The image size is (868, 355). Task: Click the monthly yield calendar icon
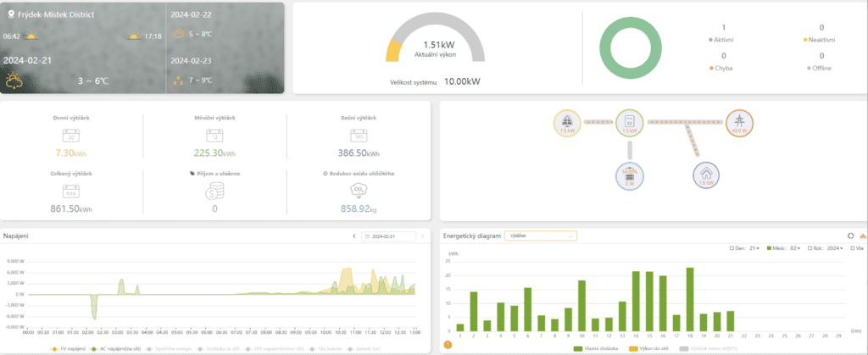214,136
